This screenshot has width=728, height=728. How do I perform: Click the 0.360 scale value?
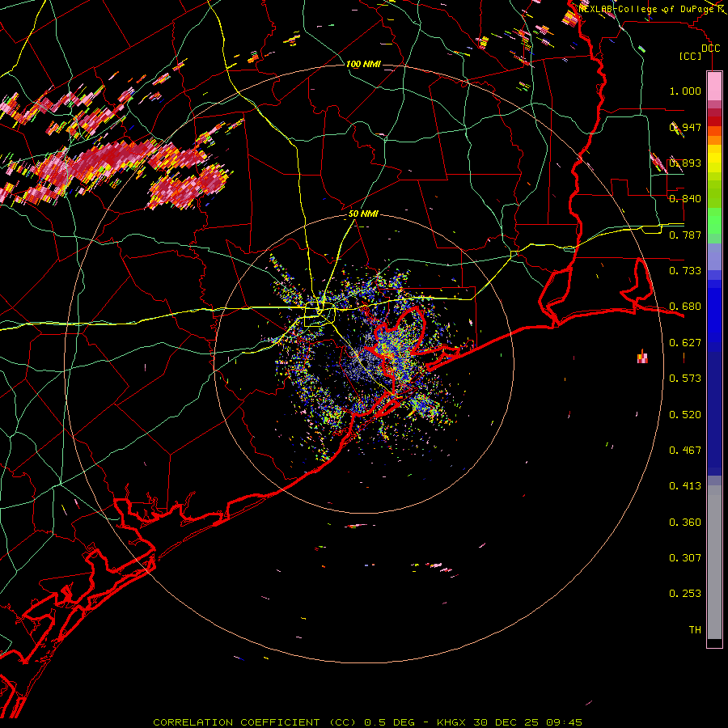coord(685,523)
